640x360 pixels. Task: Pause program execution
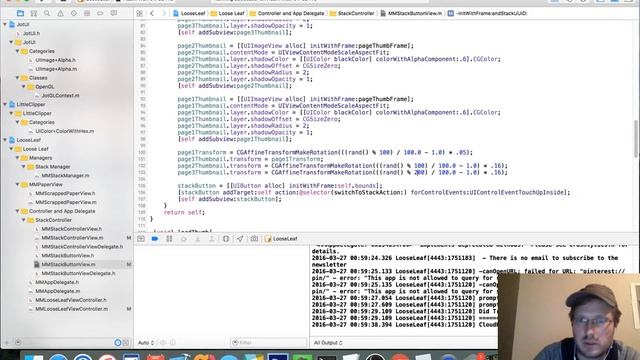tap(169, 239)
